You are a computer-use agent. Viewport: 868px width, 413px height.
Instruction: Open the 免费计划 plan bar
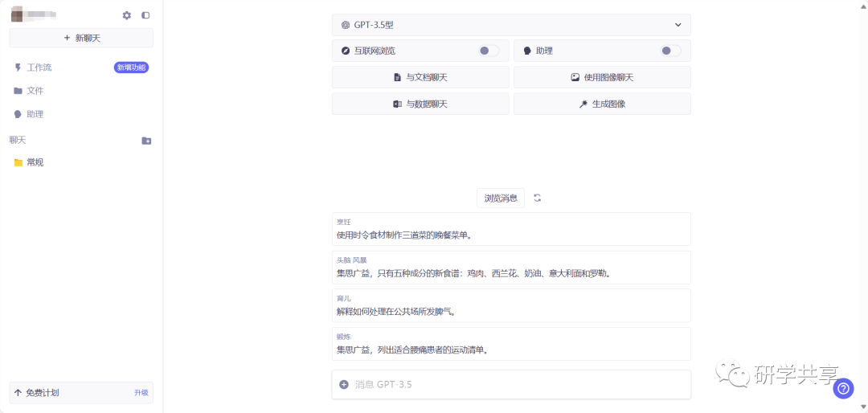81,393
